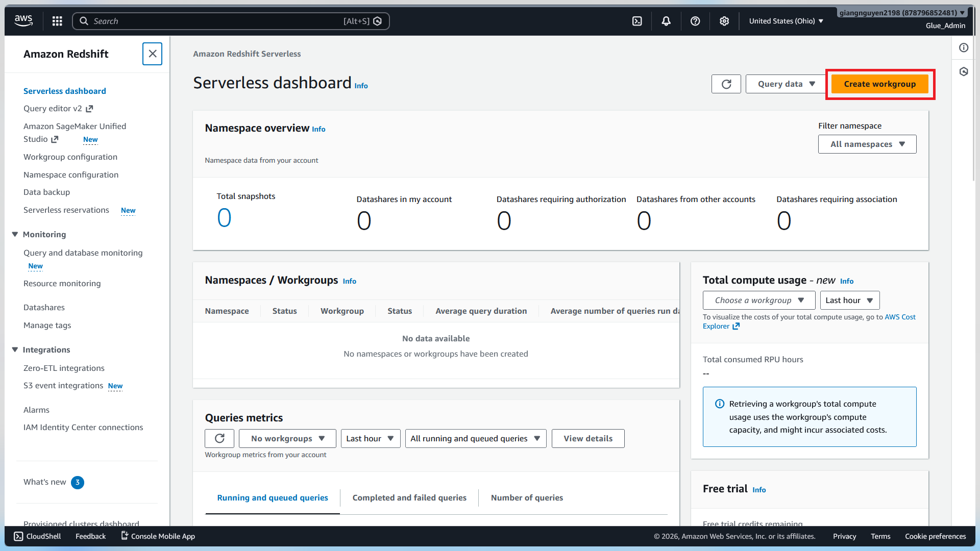The height and width of the screenshot is (551, 980).
Task: Click the View details button
Action: coord(588,438)
